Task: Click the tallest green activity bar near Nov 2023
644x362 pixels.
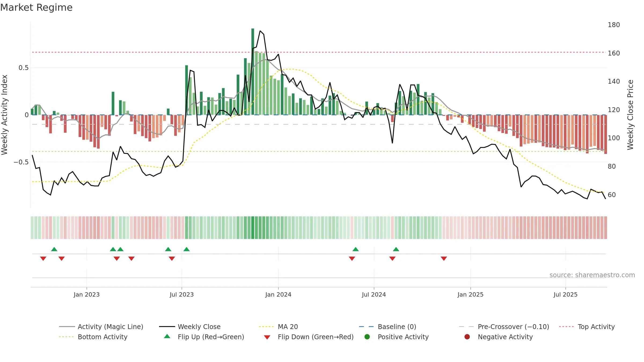Action: tap(253, 72)
